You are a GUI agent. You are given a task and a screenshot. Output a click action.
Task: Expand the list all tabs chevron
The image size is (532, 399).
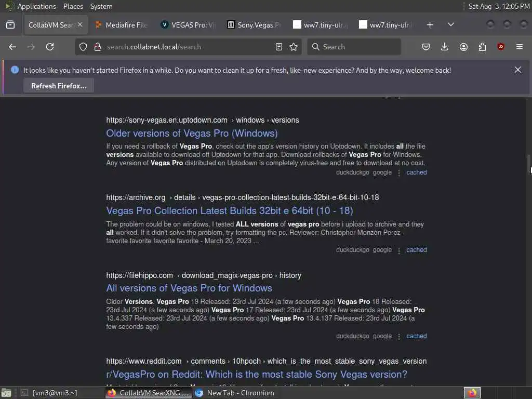451,25
